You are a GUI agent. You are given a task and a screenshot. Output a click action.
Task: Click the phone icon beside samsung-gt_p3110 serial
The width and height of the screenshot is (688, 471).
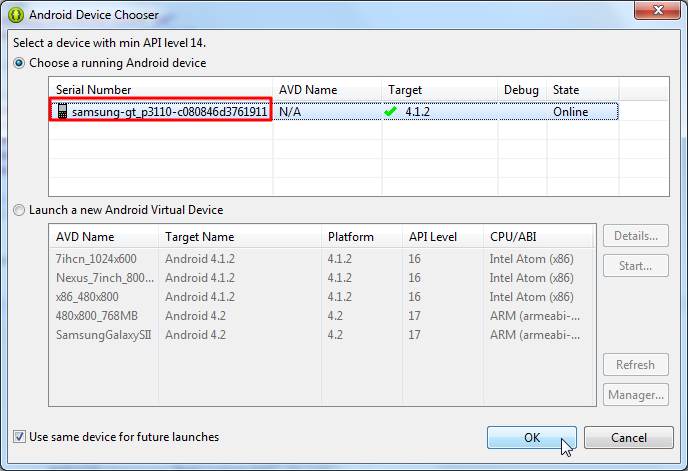tap(62, 111)
